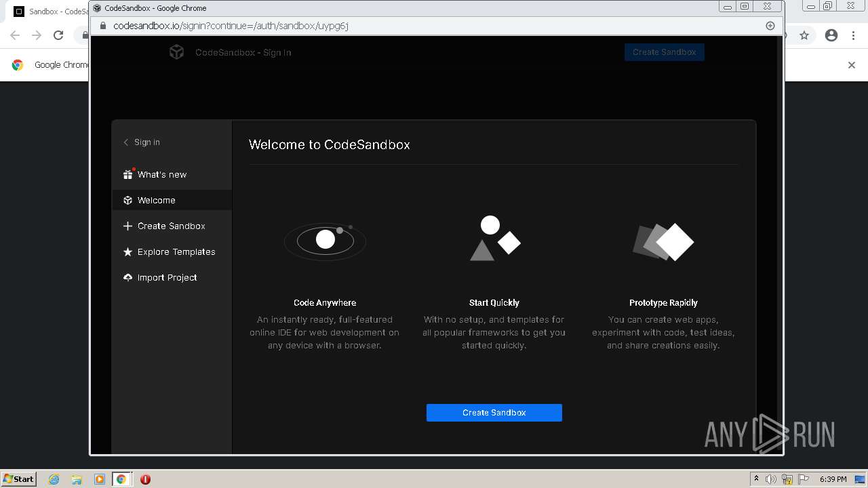Select the Sandbox - CodeSandbox background tab
Viewport: 868px width, 488px height.
[51, 12]
